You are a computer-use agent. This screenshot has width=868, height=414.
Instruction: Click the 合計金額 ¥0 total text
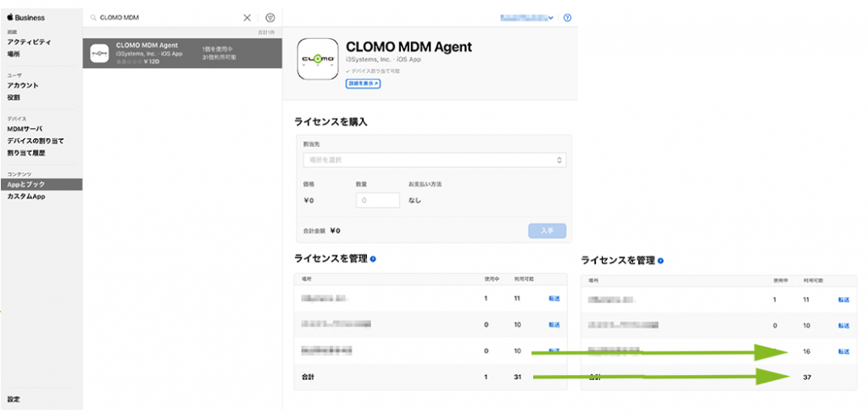321,231
